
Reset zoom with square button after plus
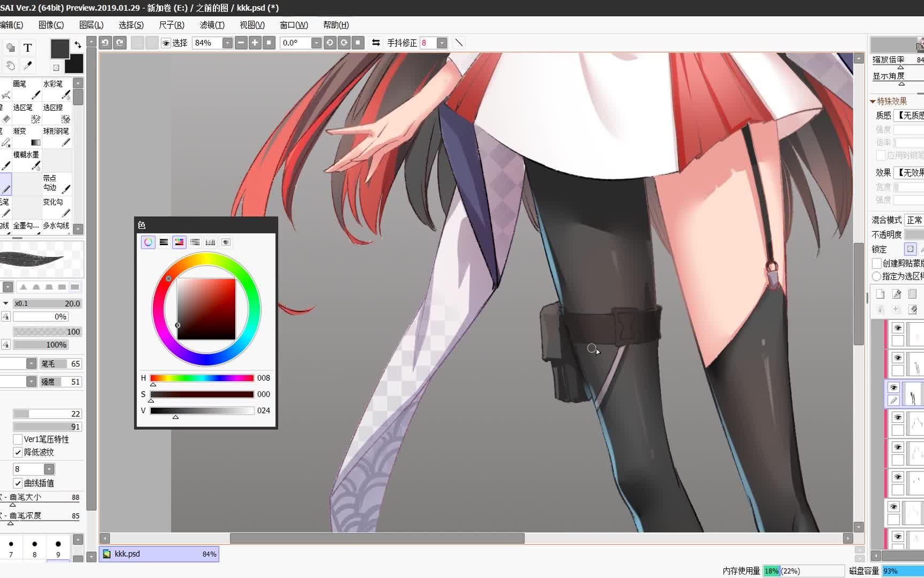[269, 43]
